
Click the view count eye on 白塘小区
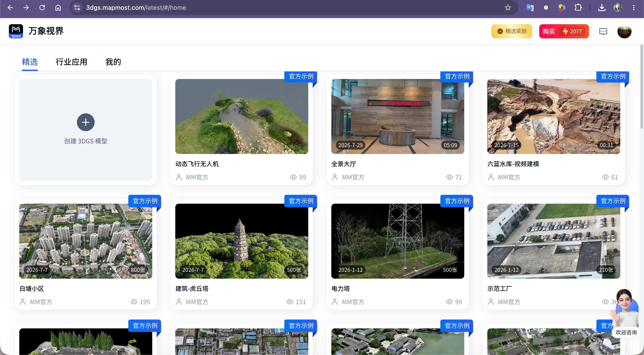tap(134, 302)
